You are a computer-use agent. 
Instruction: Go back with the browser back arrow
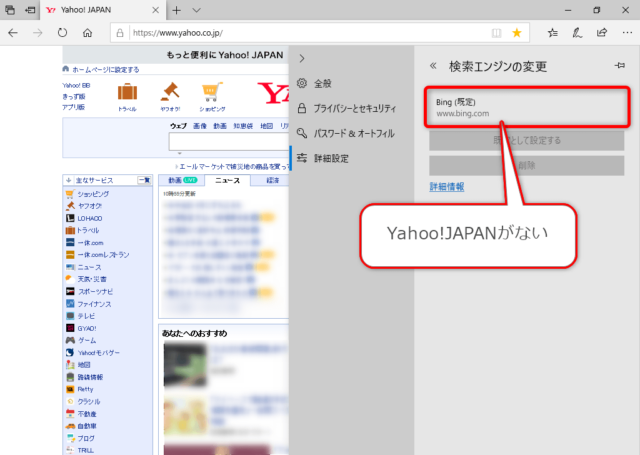[13, 33]
